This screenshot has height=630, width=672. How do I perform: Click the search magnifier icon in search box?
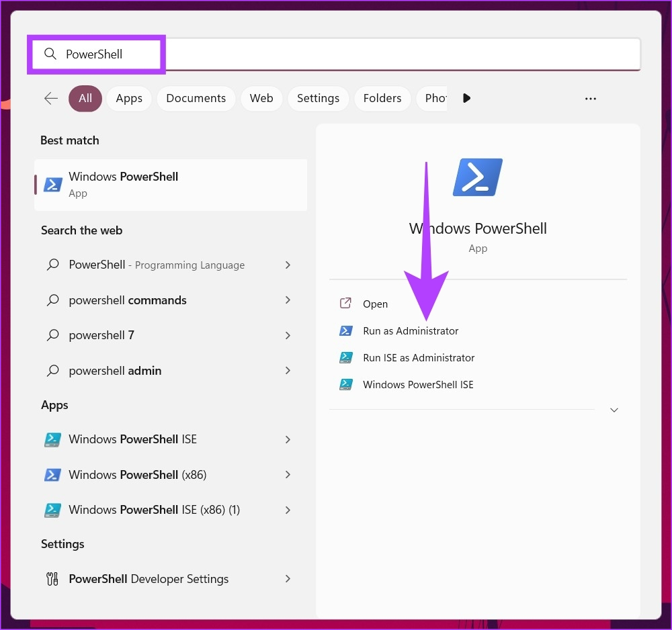50,54
